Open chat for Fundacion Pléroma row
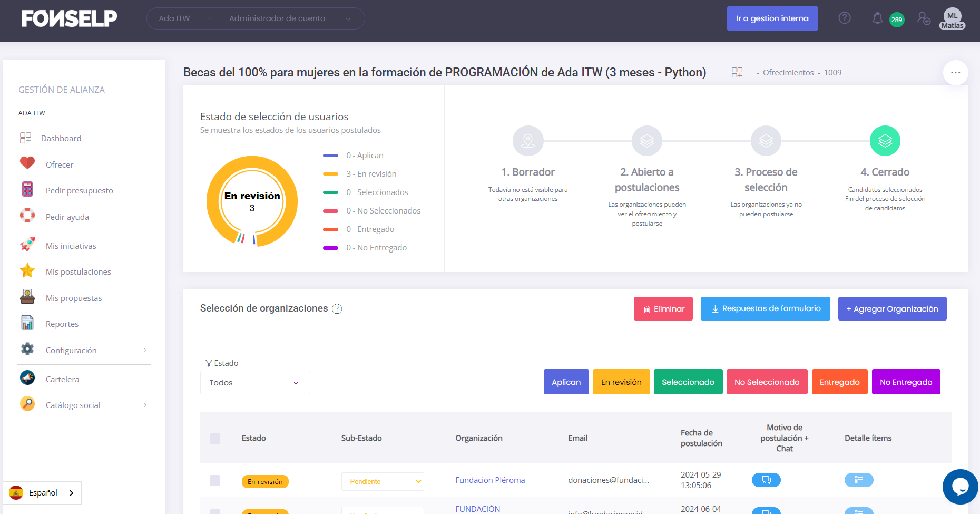 [766, 480]
